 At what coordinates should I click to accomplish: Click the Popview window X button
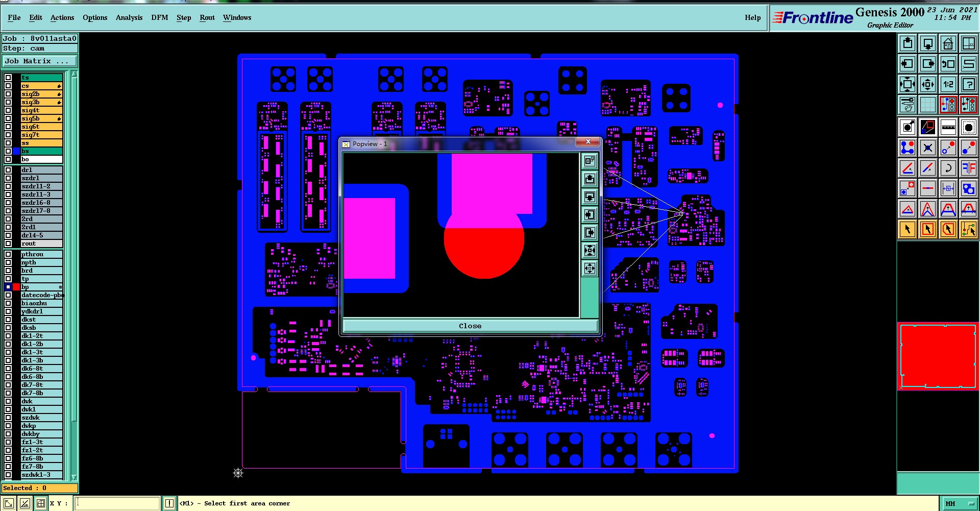tap(588, 141)
